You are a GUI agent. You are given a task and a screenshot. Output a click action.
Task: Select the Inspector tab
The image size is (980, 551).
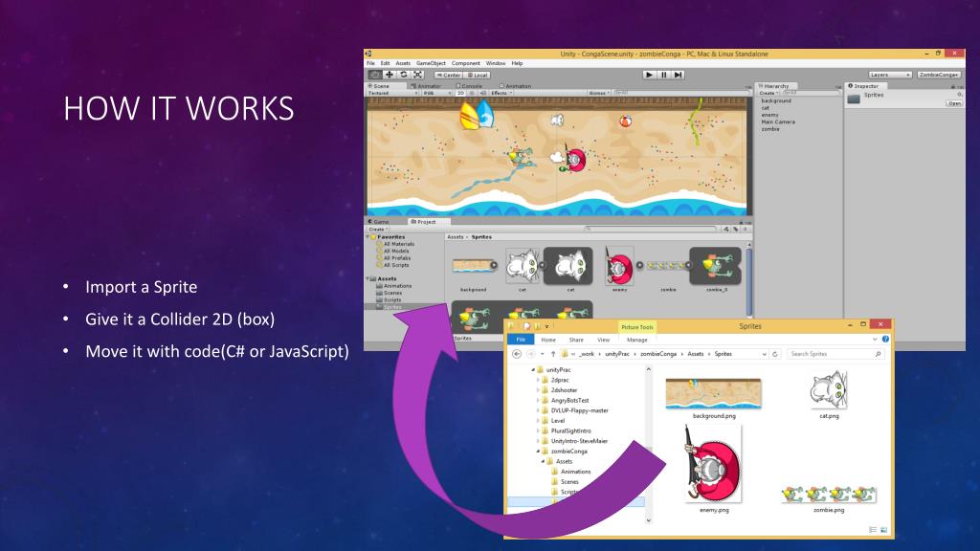pyautogui.click(x=864, y=86)
